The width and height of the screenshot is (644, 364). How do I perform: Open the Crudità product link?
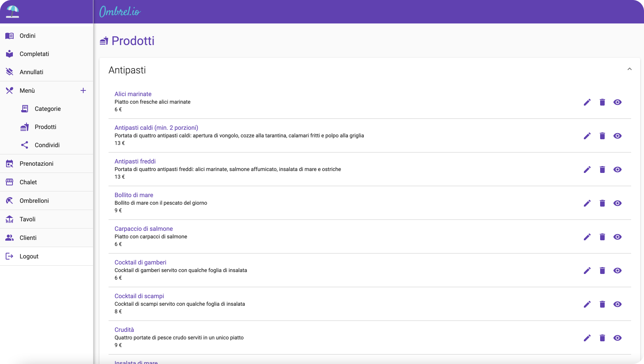[x=124, y=330]
